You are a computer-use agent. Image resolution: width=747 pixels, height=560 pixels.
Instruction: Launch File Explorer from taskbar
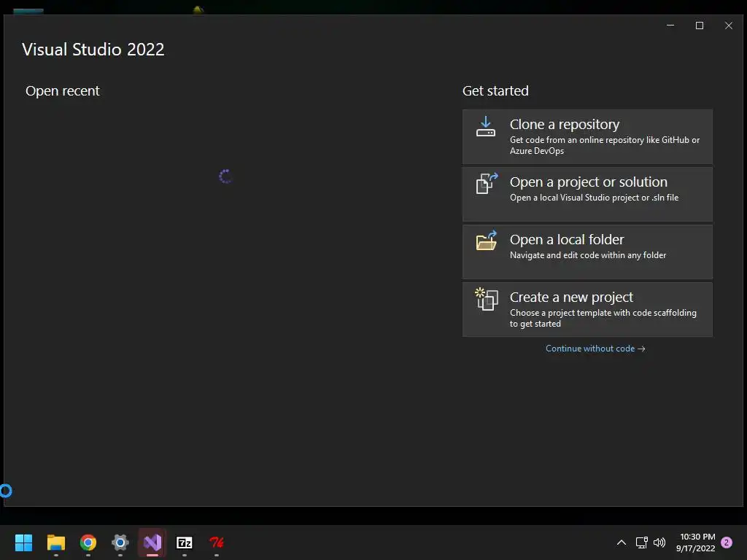55,542
